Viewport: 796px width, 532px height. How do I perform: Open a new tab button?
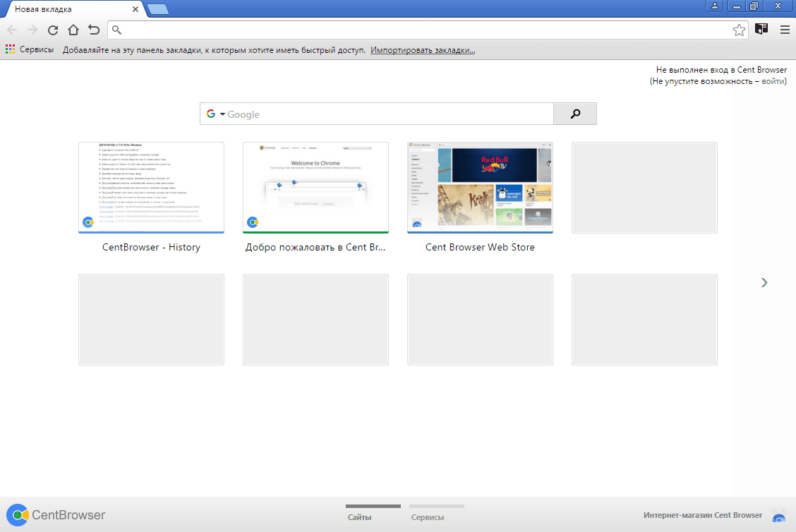coord(158,9)
